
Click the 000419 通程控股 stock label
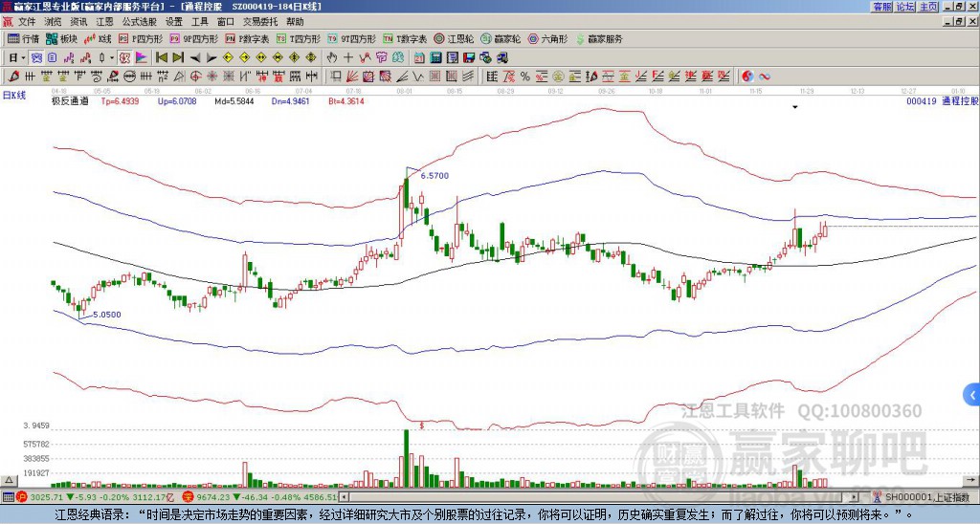[x=943, y=101]
